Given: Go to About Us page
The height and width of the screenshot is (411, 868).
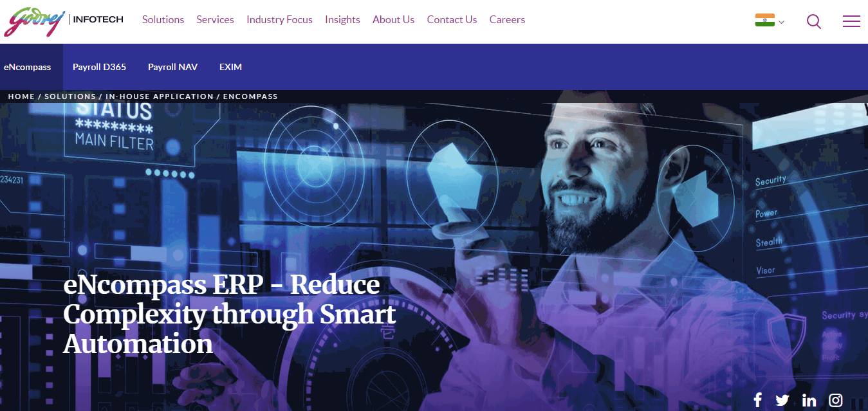Looking at the screenshot, I should [393, 20].
